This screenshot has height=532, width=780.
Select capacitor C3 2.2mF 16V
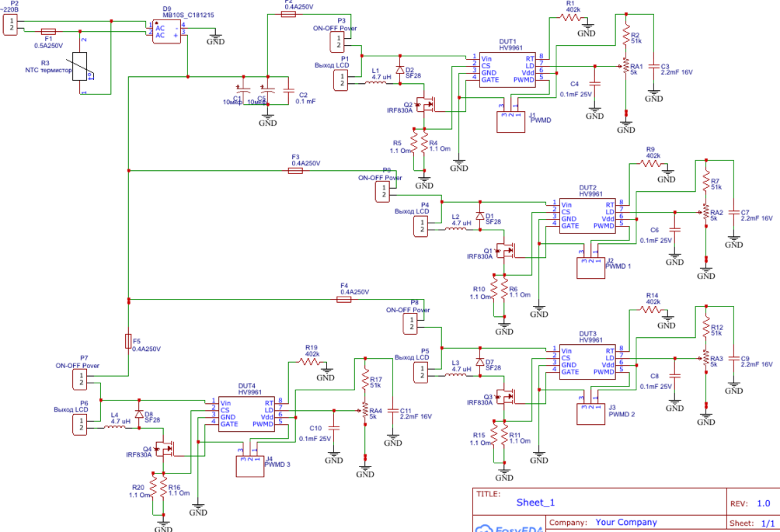coord(654,67)
